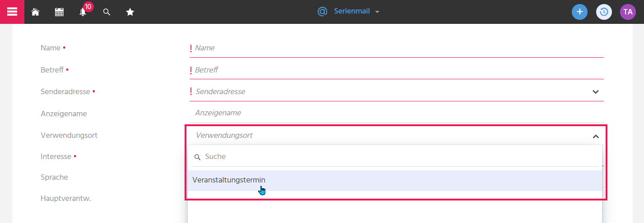Click the Sprache label
644x223 pixels.
(x=54, y=177)
